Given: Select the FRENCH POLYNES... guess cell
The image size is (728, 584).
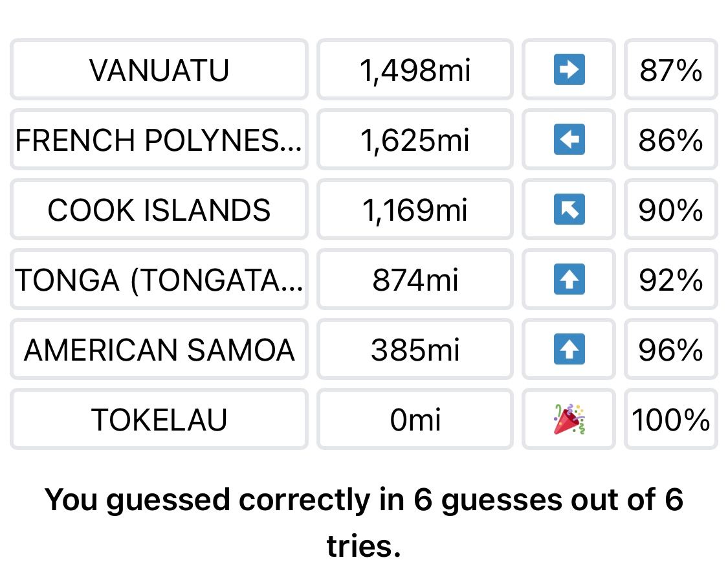Looking at the screenshot, I should click(x=159, y=139).
